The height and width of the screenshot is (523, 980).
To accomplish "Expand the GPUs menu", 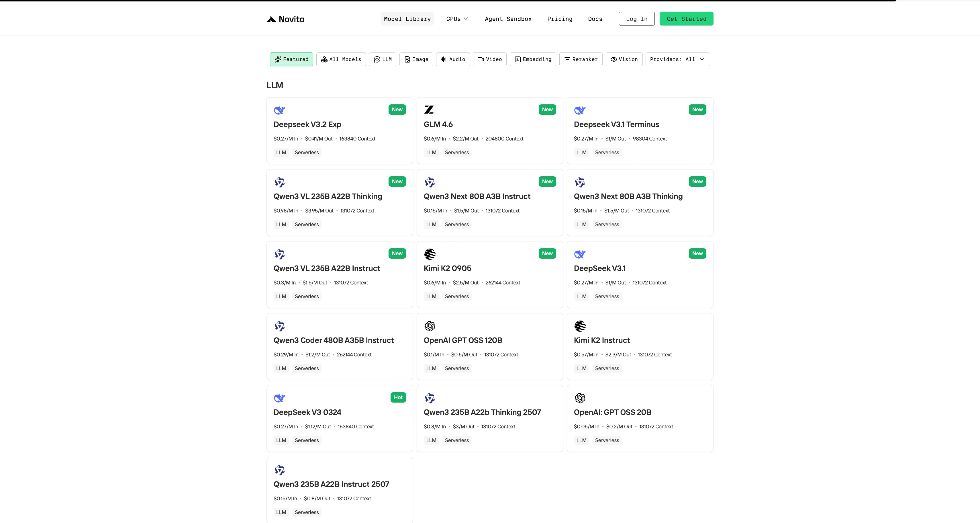I will (457, 19).
